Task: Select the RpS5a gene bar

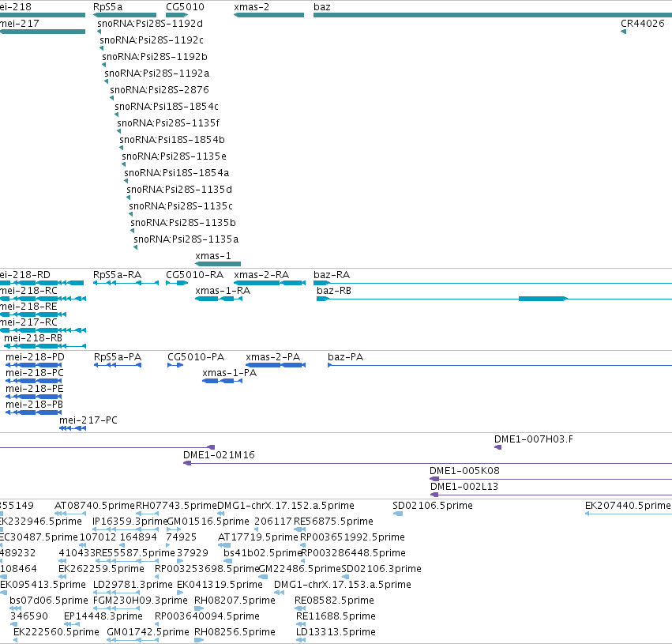Action: (x=125, y=15)
